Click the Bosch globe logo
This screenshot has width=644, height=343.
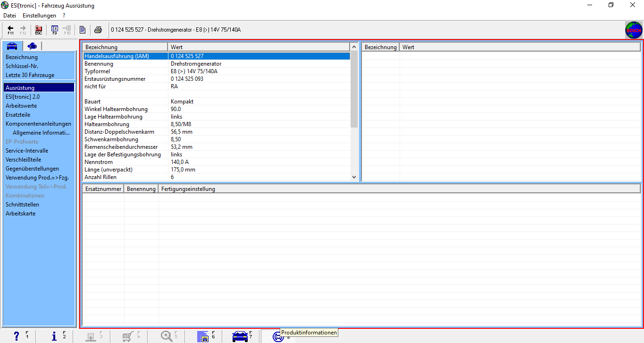[x=634, y=30]
